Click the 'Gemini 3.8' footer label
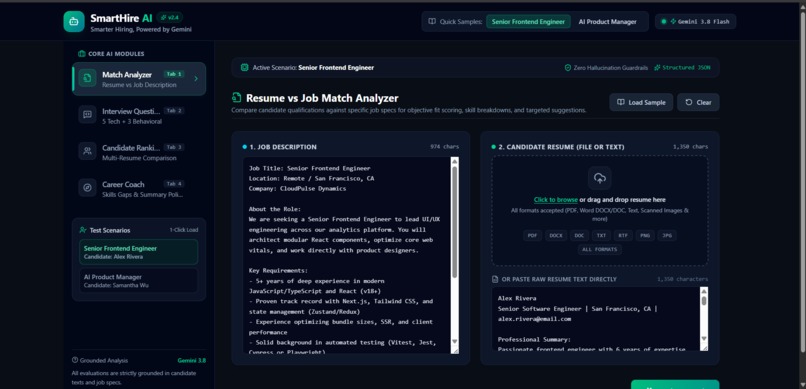 coord(192,360)
